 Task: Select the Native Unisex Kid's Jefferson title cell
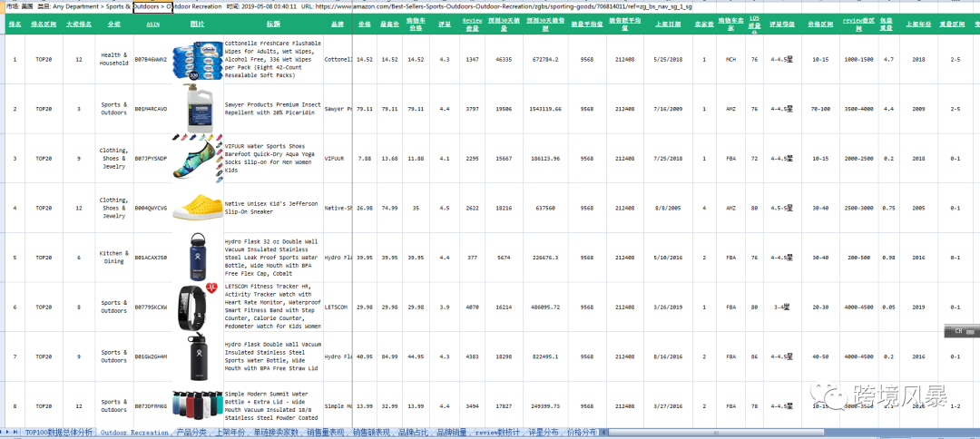[x=273, y=208]
